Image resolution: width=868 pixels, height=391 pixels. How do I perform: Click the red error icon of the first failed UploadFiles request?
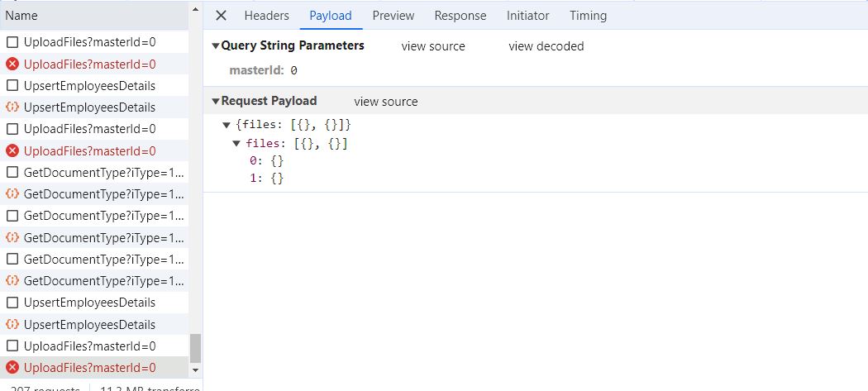12,64
